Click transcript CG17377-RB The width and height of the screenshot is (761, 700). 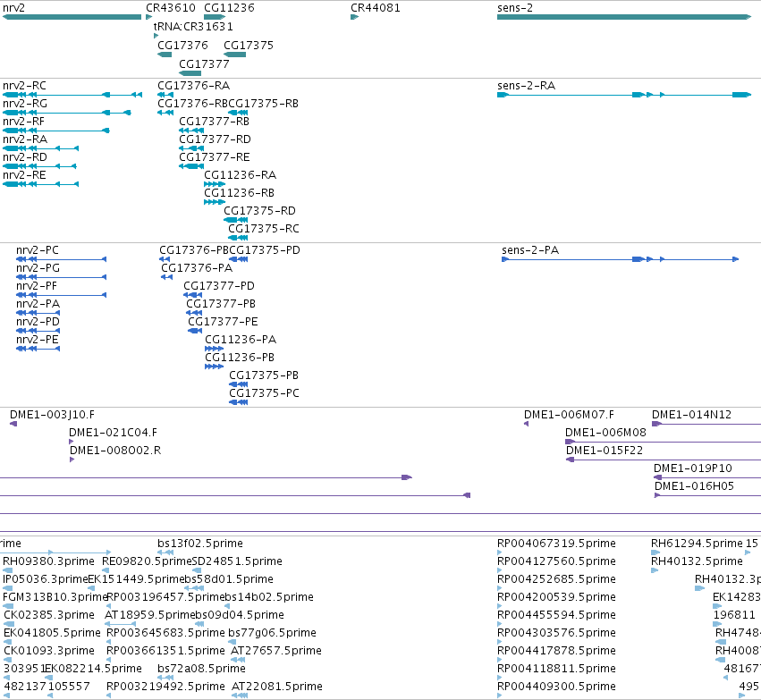(214, 122)
